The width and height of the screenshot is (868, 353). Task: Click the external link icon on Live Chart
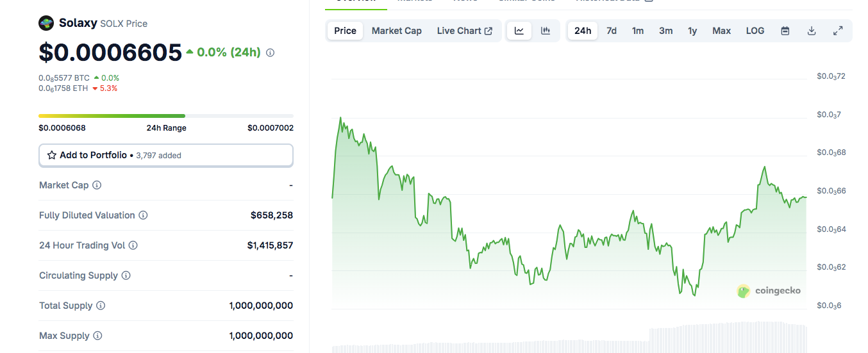(x=488, y=31)
